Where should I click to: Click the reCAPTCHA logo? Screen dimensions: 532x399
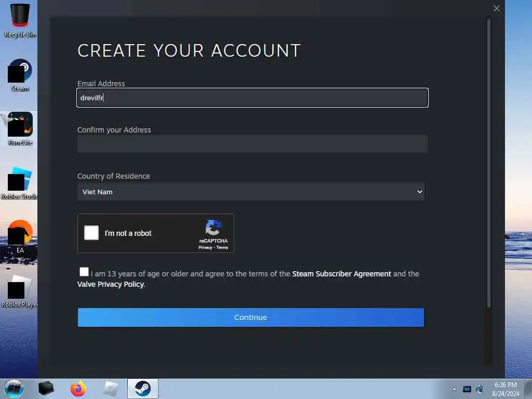pyautogui.click(x=213, y=228)
